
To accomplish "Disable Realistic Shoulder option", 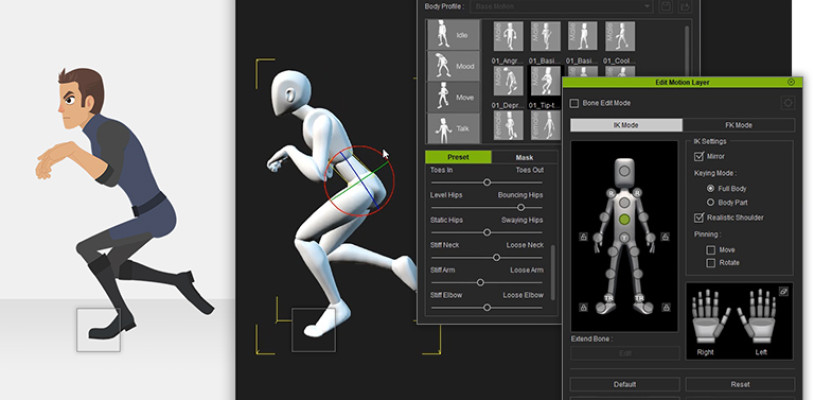I will coord(699,217).
